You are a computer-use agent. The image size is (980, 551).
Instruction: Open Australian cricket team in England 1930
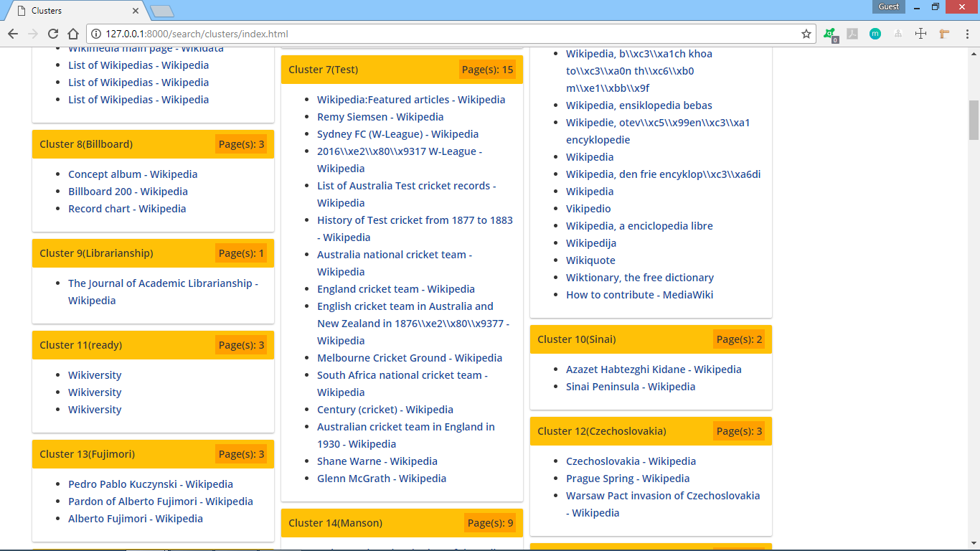point(406,435)
